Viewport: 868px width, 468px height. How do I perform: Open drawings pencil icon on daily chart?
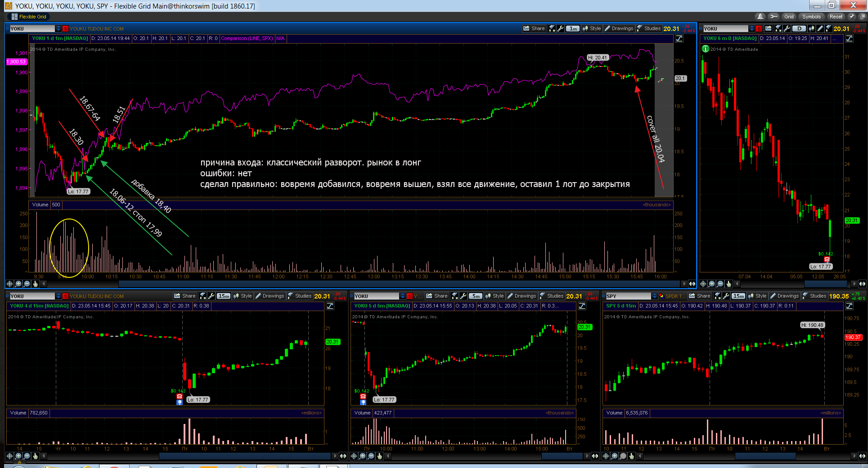(x=820, y=29)
